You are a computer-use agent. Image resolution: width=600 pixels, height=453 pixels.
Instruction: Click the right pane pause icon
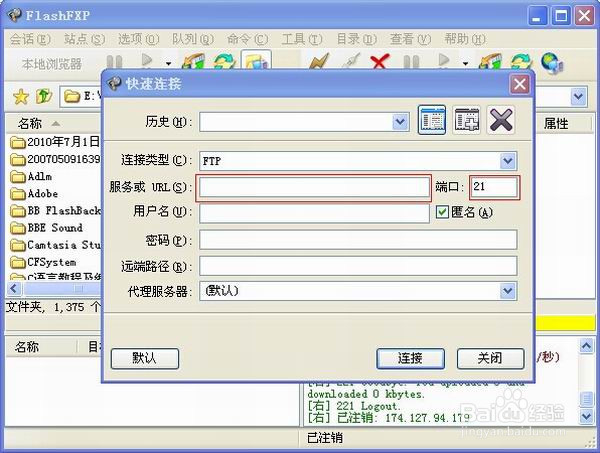point(411,62)
